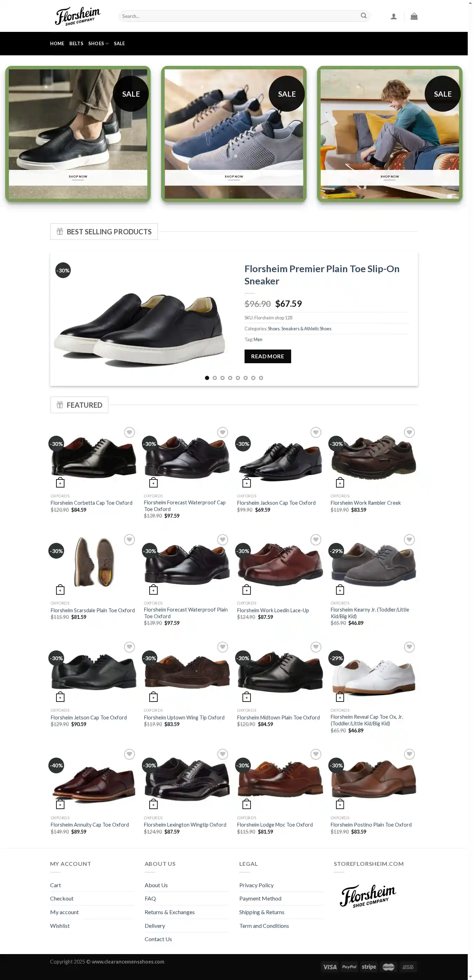Image resolution: width=473 pixels, height=980 pixels.
Task: Click quick-add bag icon on Kearny Jr.
Action: click(340, 590)
